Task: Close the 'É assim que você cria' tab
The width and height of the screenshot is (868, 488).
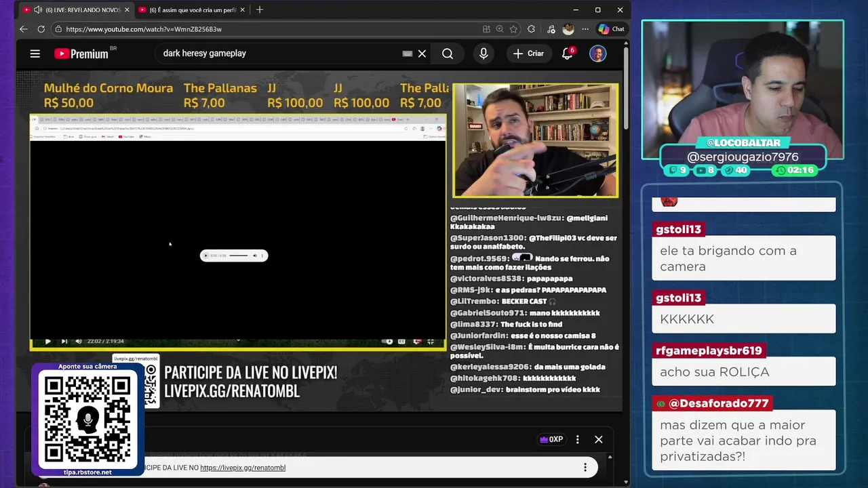Action: tap(242, 10)
